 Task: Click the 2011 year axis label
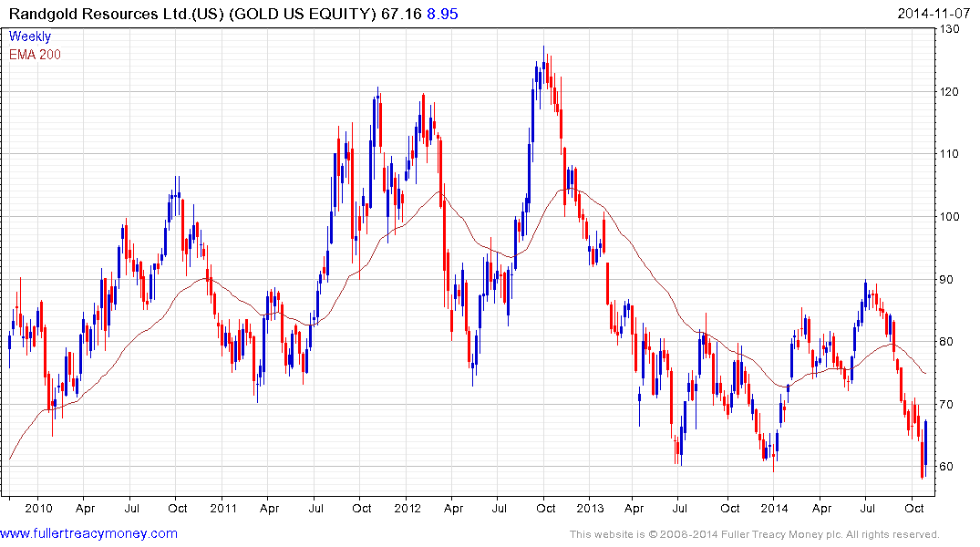click(223, 508)
